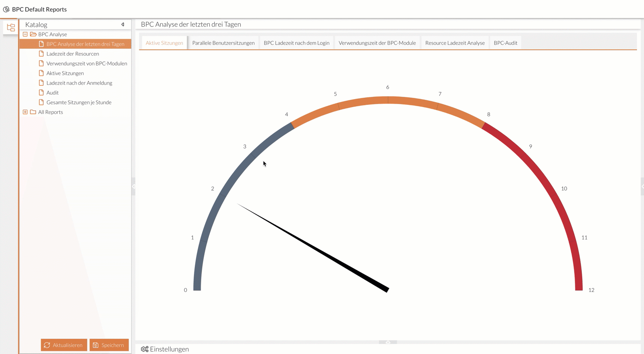Click the open BPC Analyse folder icon

coord(33,34)
